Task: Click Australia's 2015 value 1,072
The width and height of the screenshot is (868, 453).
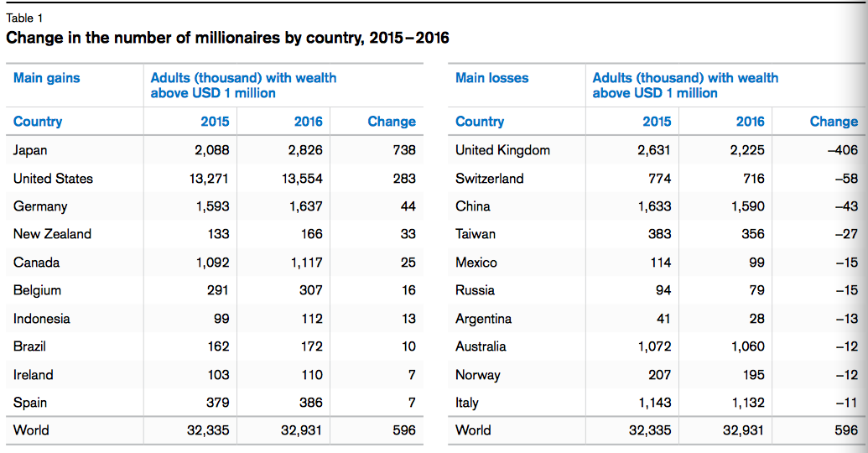Action: coord(653,346)
